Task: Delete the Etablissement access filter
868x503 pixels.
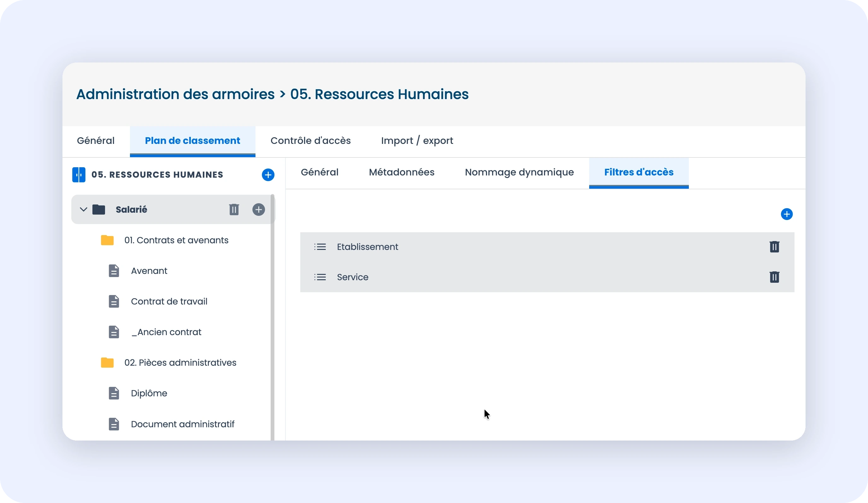Action: click(x=774, y=247)
